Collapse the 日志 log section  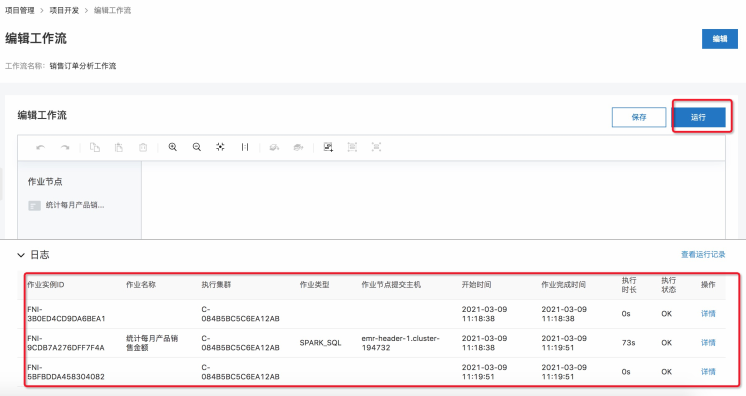pyautogui.click(x=21, y=255)
